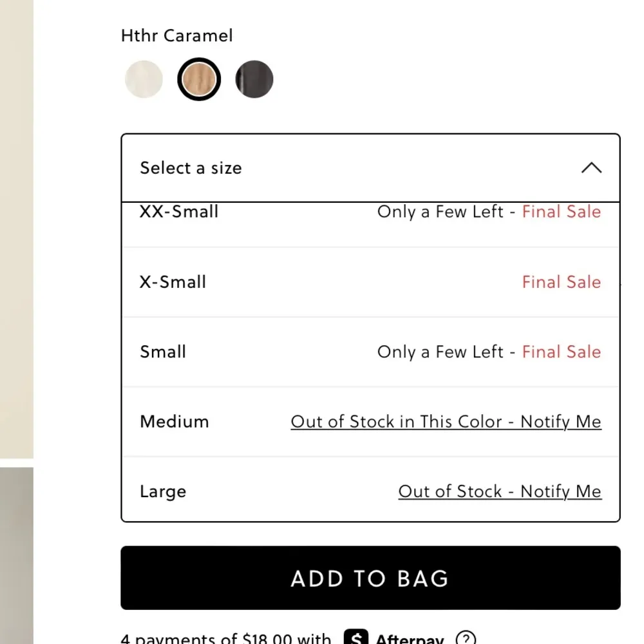Open the lower gray product image on the left
Viewport: 644px width, 644px height.
coord(16,554)
